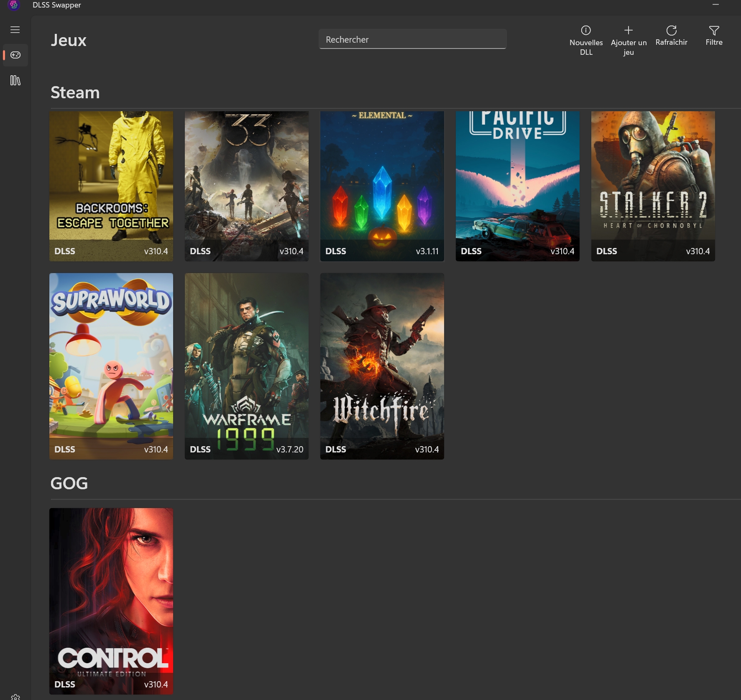
Task: Click the Witchfire game cover
Action: (382, 366)
